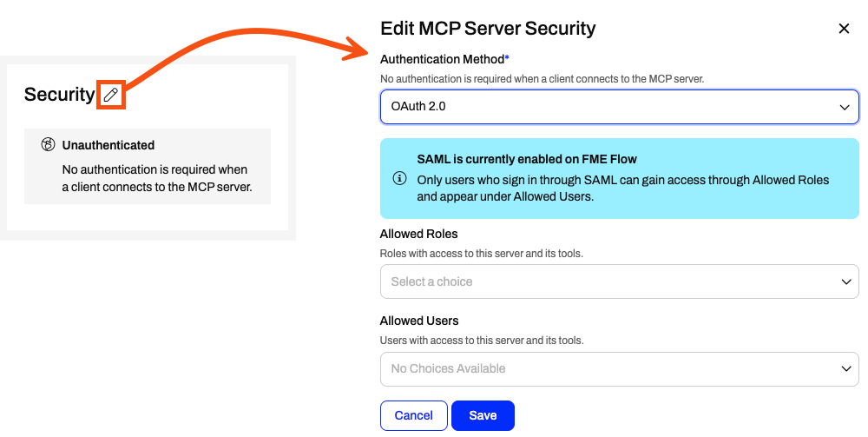Image resolution: width=868 pixels, height=437 pixels.
Task: Click the Allowed Roles field label
Action: (418, 234)
